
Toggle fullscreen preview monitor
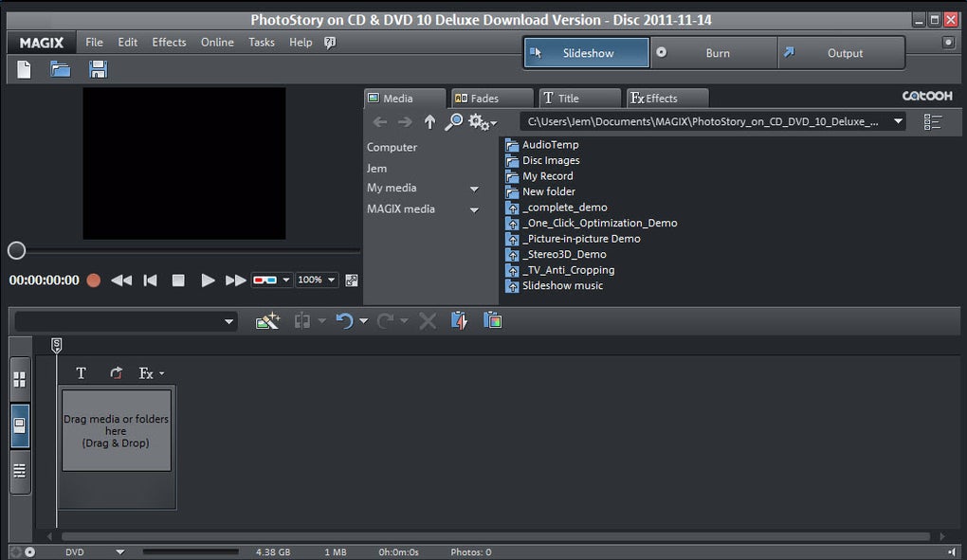(x=352, y=280)
